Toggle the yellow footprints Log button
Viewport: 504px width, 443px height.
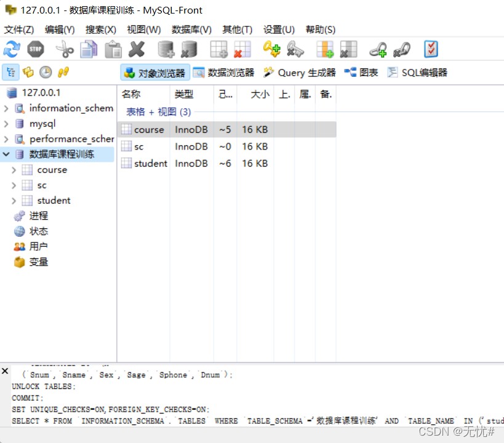tap(63, 73)
